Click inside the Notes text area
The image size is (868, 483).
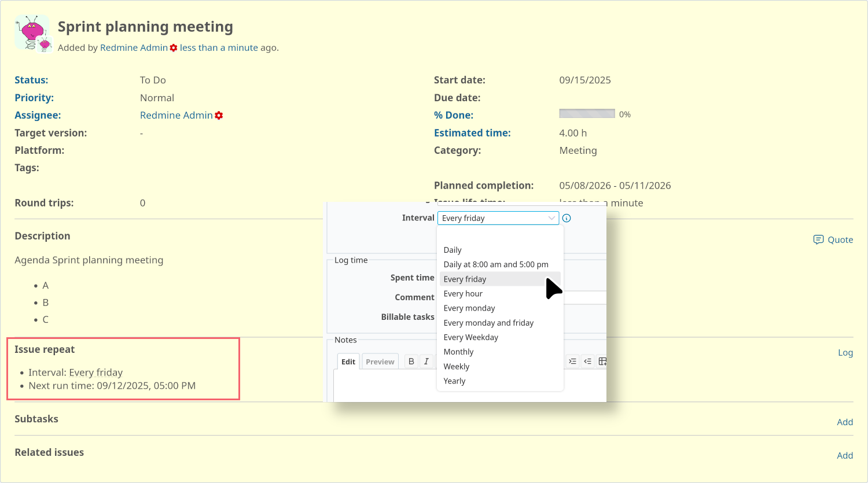[x=470, y=386]
